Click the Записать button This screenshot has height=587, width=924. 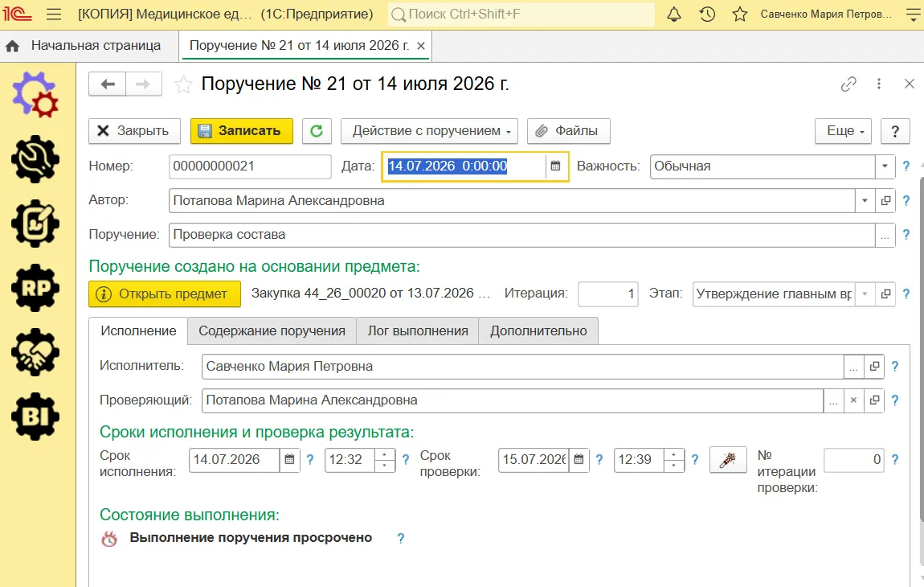(x=242, y=131)
